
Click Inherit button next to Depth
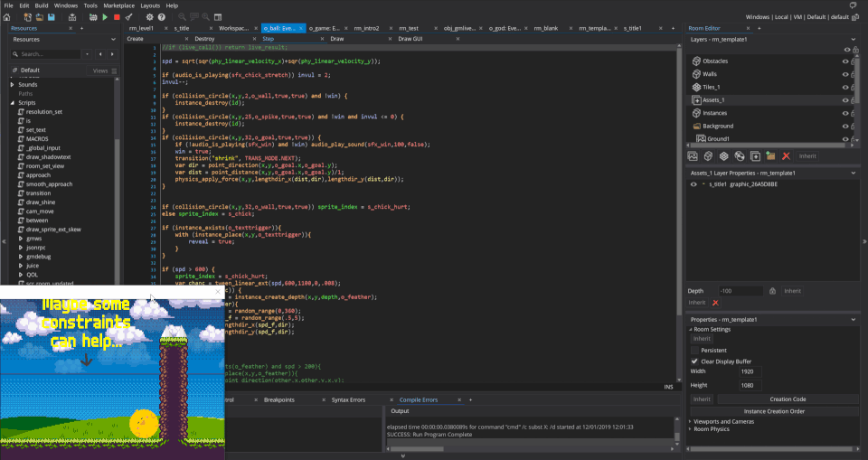[x=792, y=291]
